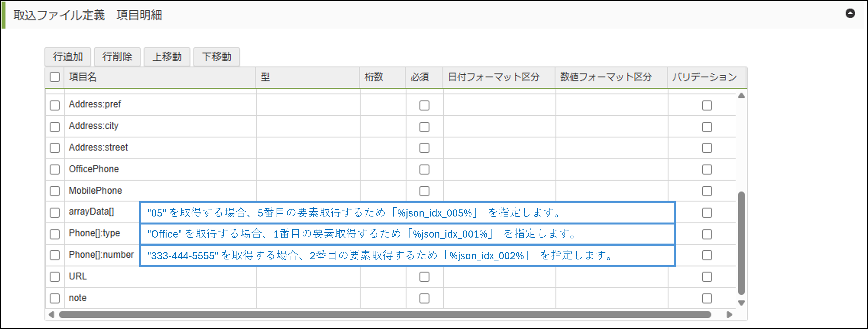Enable バリデーション checkbox for URL row

(707, 277)
